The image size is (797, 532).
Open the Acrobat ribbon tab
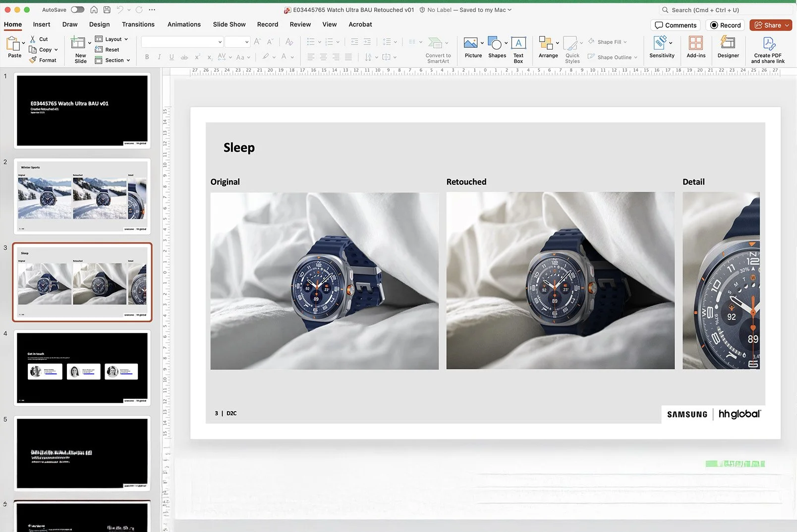click(360, 24)
